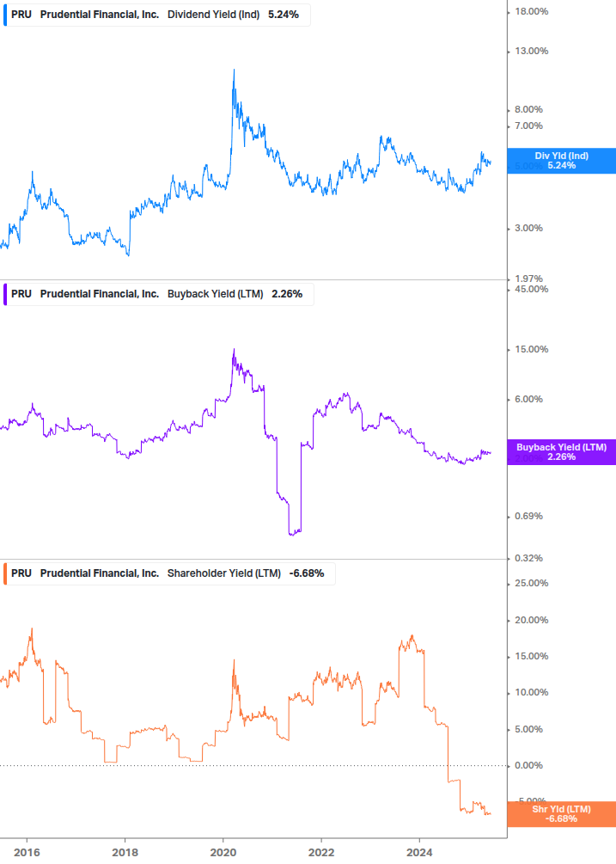
Task: Click the 2018 label on time axis
Action: coord(125,853)
